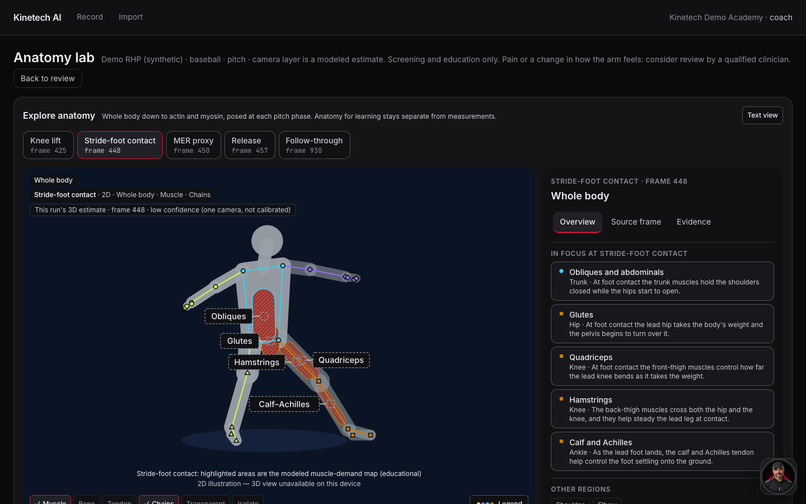Go back to review
The image size is (806, 504).
pyautogui.click(x=48, y=78)
